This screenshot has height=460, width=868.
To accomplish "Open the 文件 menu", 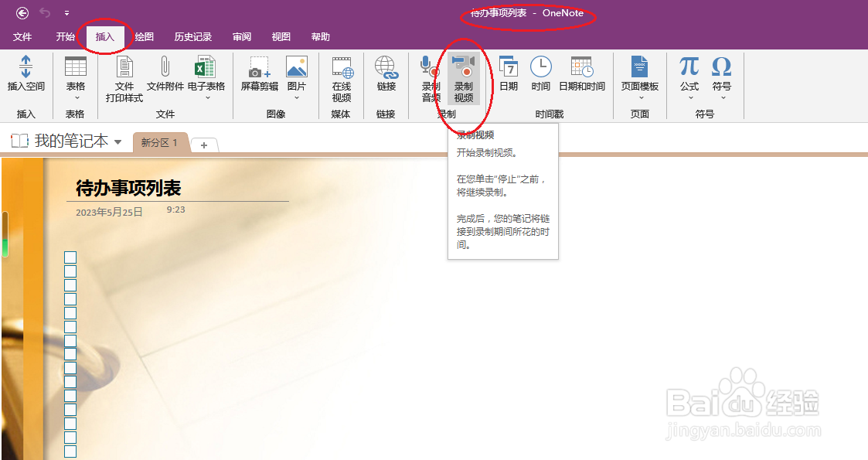I will coord(22,37).
